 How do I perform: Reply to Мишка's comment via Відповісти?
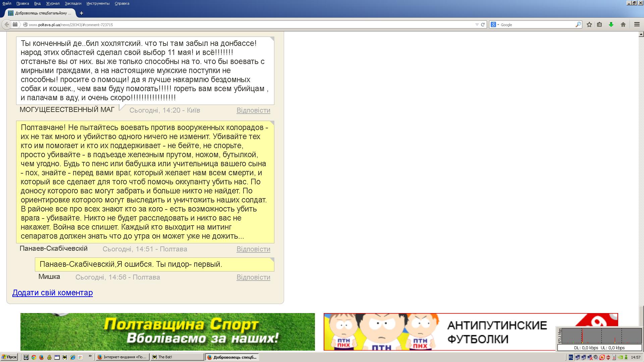(253, 277)
